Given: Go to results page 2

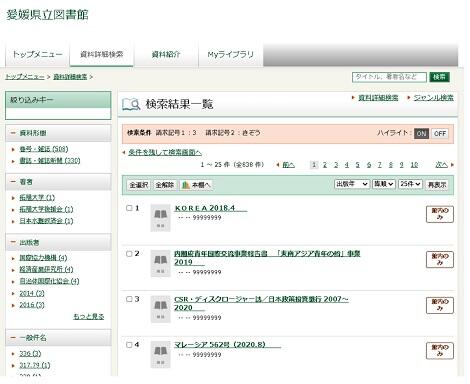Looking at the screenshot, I should pyautogui.click(x=325, y=165).
